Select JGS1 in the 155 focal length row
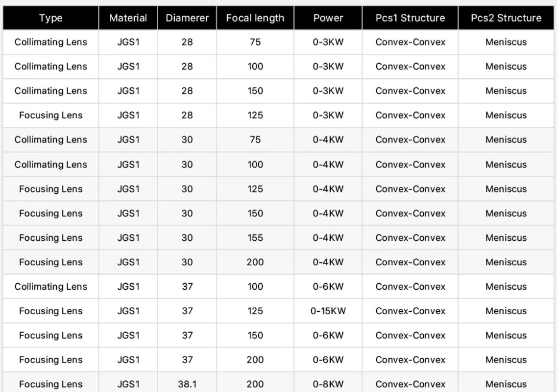 click(128, 238)
